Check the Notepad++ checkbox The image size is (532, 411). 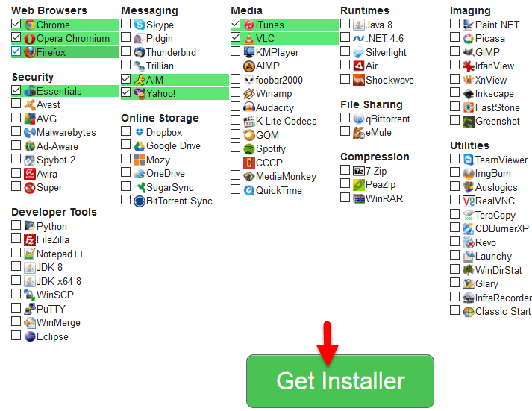tap(16, 253)
